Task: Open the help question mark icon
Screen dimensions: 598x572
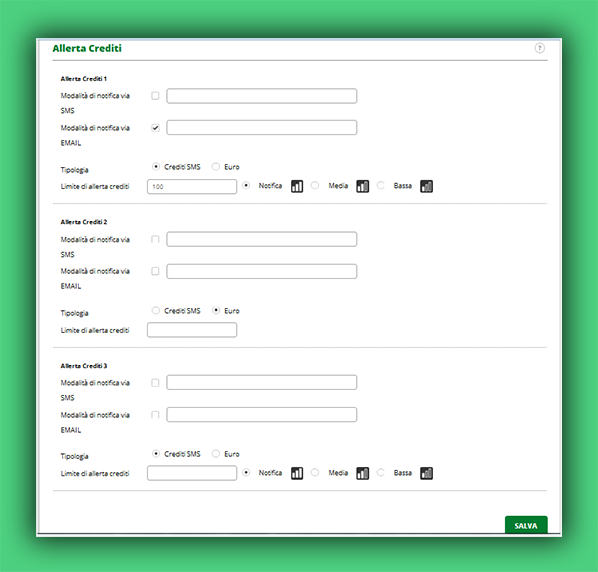Action: 540,48
